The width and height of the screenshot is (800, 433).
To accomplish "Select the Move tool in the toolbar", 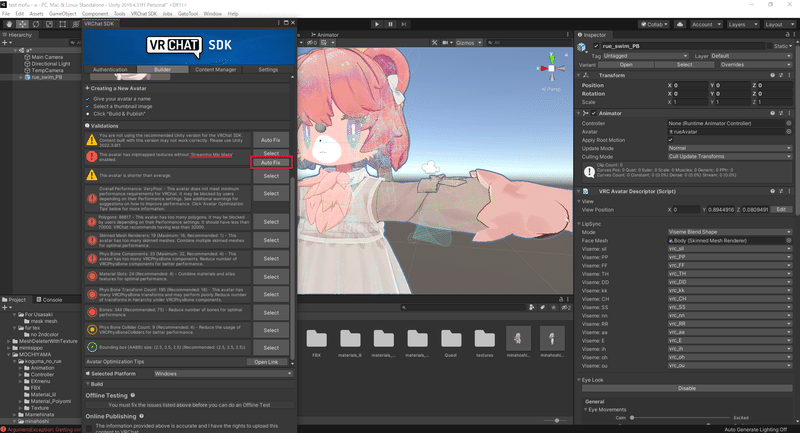I will click(22, 24).
